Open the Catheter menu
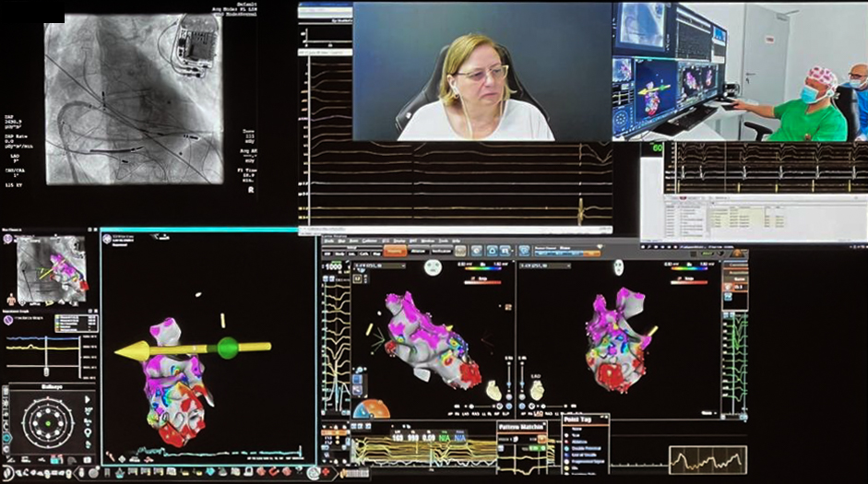This screenshot has width=868, height=484. (369, 242)
